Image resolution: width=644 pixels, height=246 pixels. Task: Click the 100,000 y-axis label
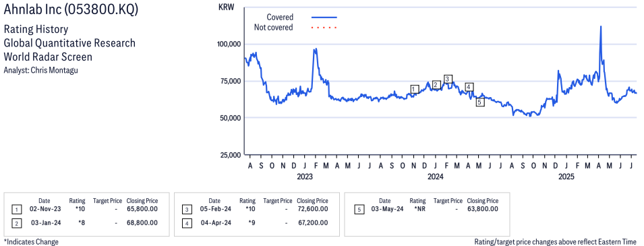pos(229,44)
